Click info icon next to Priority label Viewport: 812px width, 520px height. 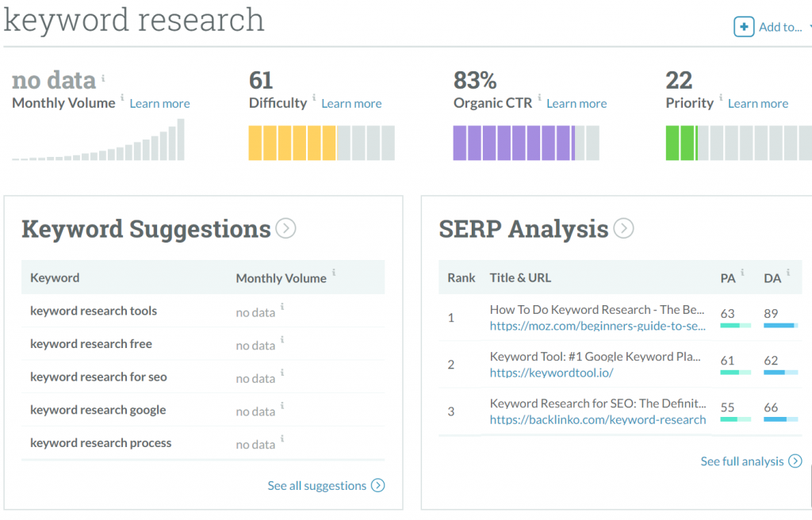click(721, 98)
